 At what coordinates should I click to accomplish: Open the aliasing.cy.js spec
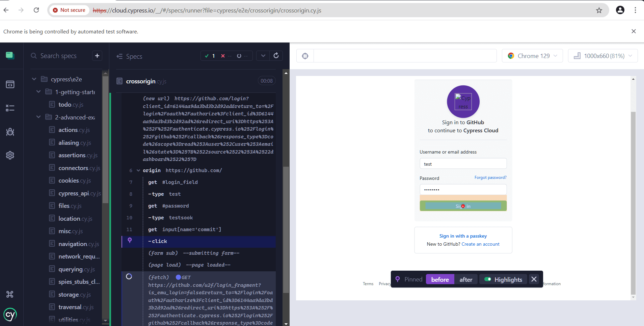[x=75, y=143]
